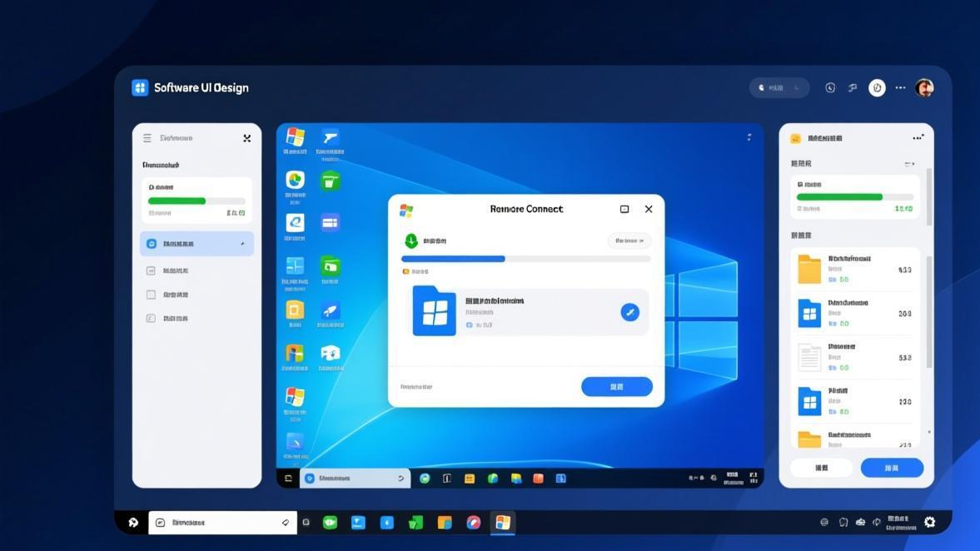Open the Edge browser icon on remote desktop
This screenshot has height=551, width=980.
295,223
